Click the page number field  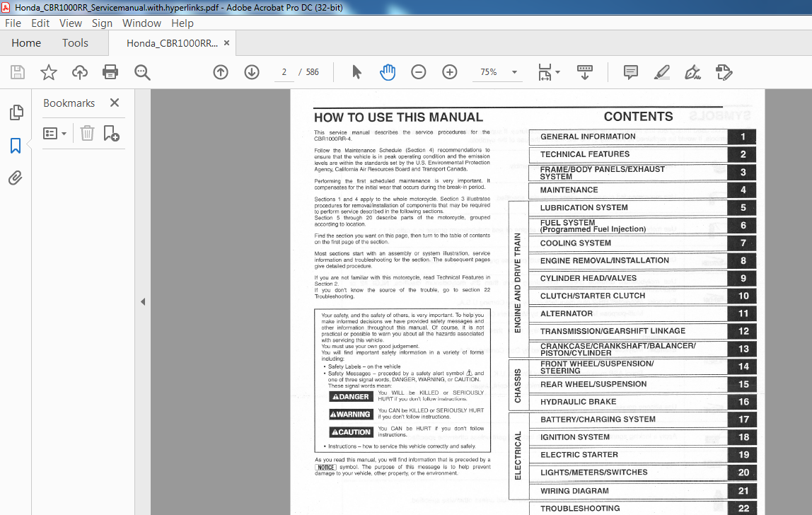click(284, 72)
